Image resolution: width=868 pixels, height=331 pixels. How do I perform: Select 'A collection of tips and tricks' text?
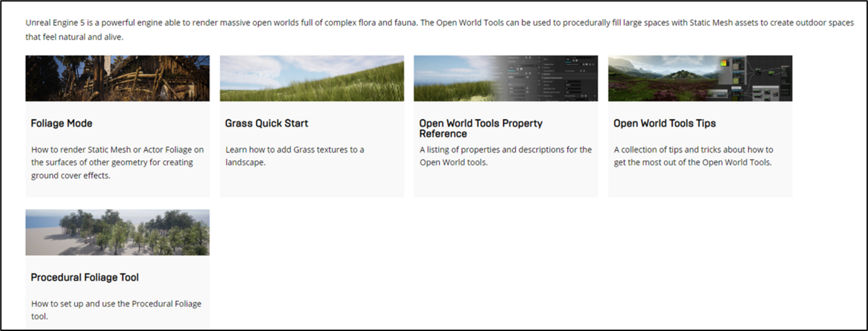[x=694, y=156]
